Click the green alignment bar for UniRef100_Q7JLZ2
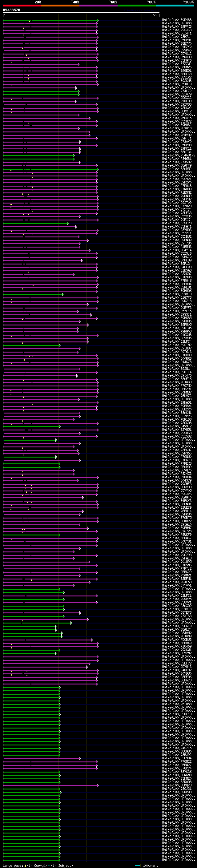The image size is (197, 868). tap(41, 91)
